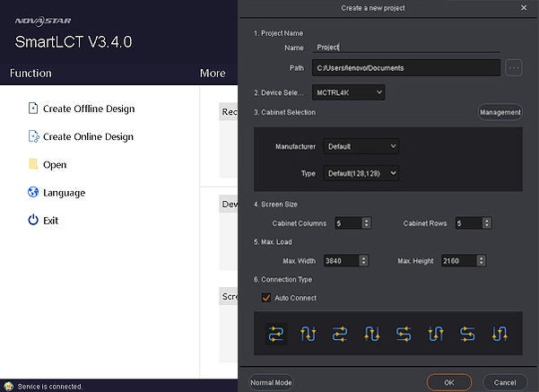This screenshot has height=392, width=539.
Task: Switch to the Function tab
Action: 30,74
